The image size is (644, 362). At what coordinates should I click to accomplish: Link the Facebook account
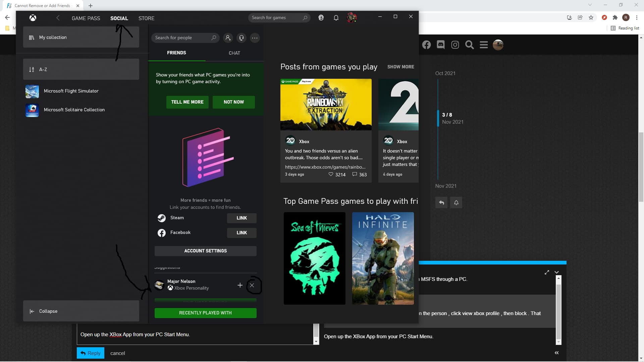pos(242,233)
